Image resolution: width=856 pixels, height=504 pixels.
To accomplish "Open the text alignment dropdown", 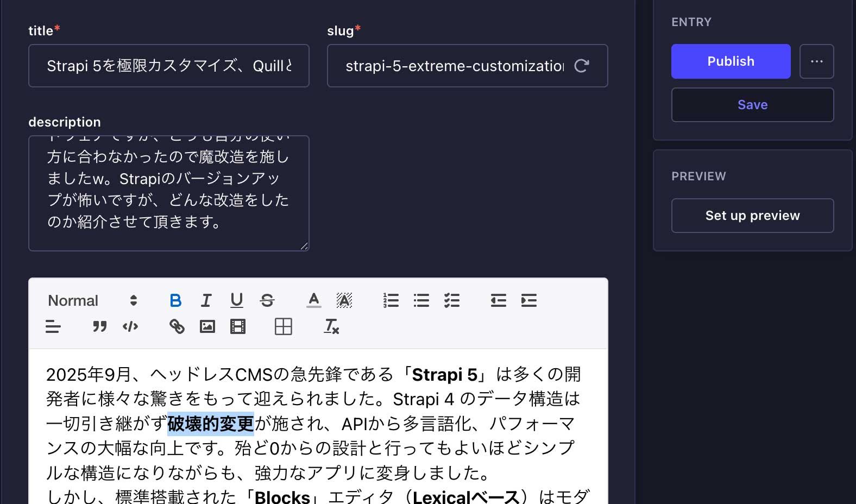I will [x=53, y=326].
